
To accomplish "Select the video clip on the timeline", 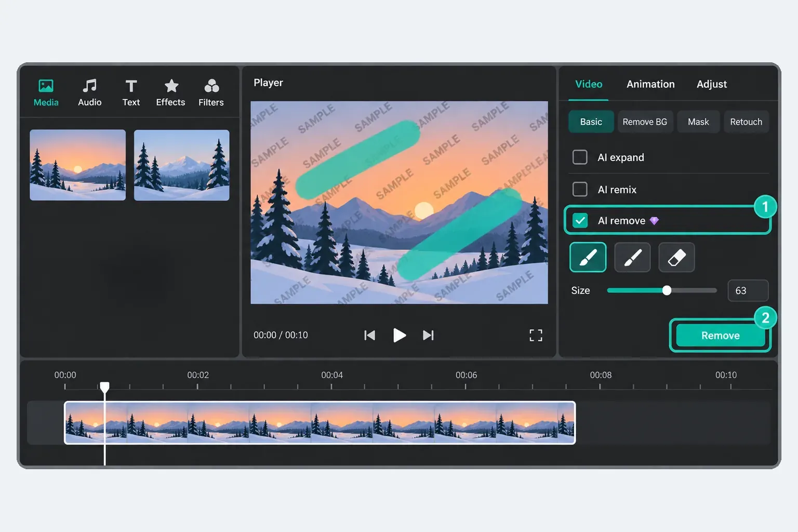I will pyautogui.click(x=320, y=422).
